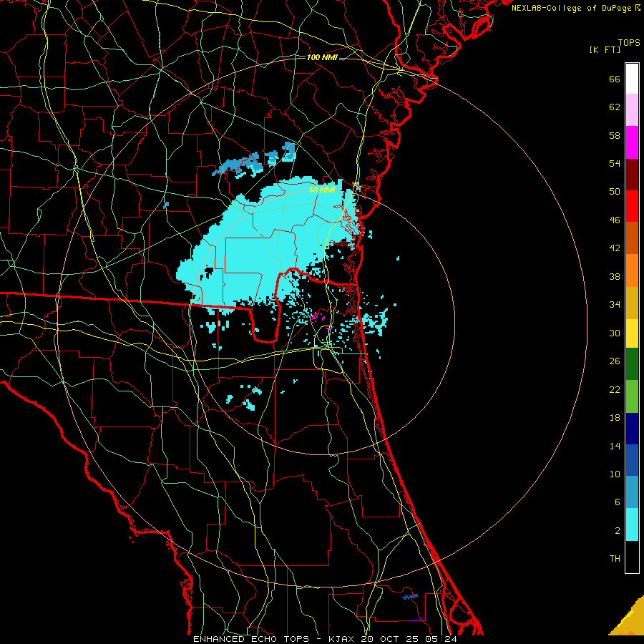Click the 100 NMI range ring label

322,57
